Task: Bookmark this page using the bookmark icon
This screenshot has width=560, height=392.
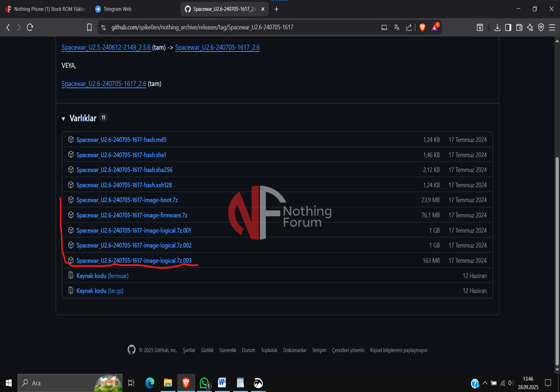Action: pyautogui.click(x=89, y=27)
